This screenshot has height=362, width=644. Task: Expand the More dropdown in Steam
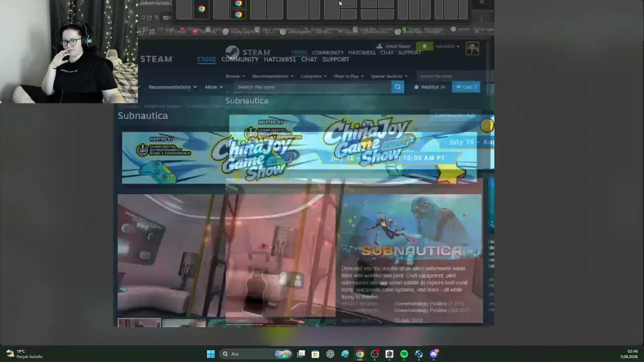214,87
